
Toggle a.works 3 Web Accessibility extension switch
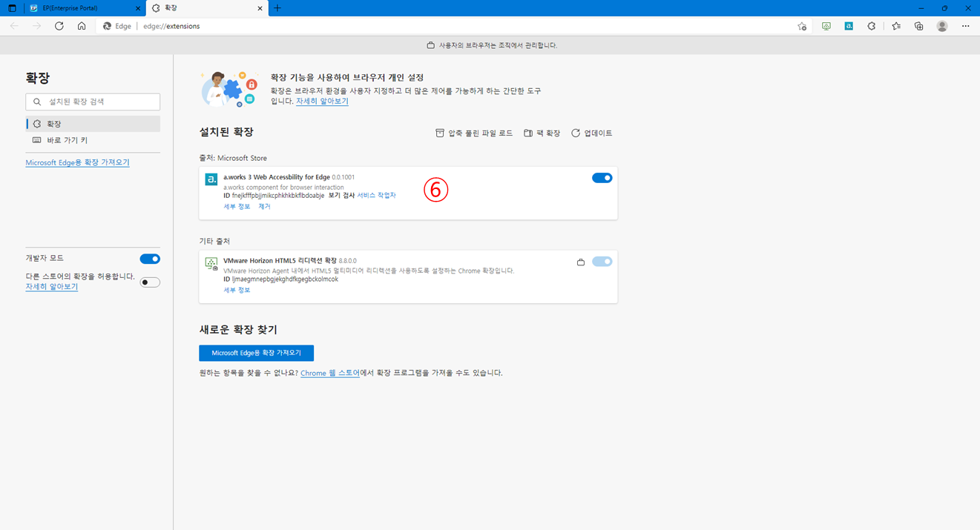pos(602,178)
